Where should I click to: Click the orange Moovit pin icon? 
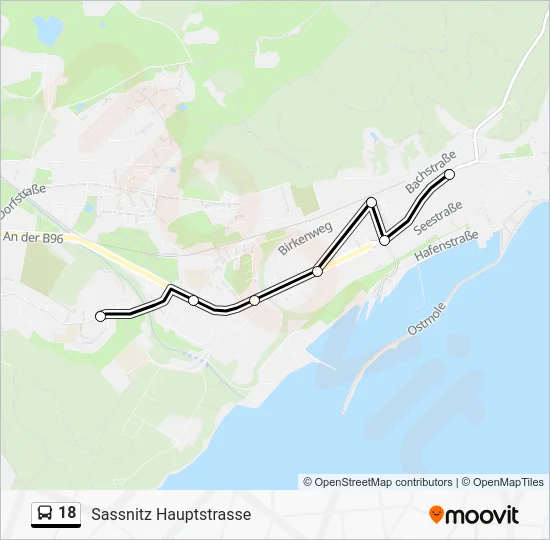pyautogui.click(x=436, y=515)
